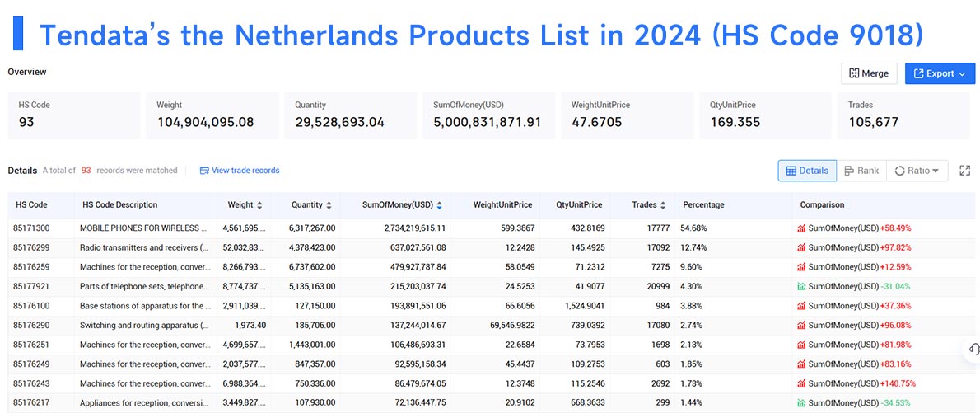Toggle fullscreen table view icon

point(965,171)
